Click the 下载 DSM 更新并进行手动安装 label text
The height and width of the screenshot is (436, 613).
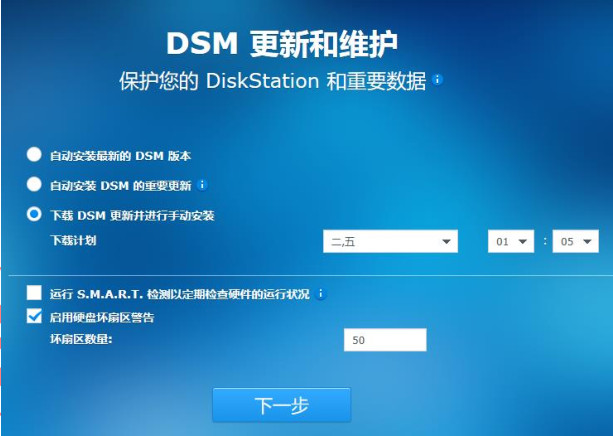click(x=132, y=215)
